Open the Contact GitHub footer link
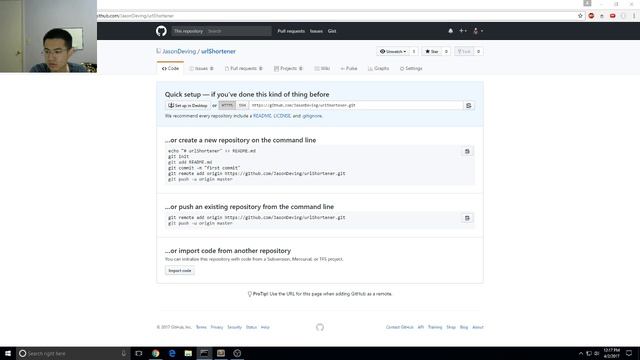 (400, 327)
